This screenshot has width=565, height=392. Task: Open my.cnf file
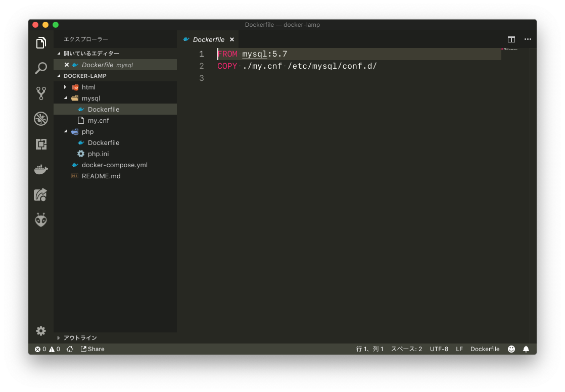pyautogui.click(x=115, y=120)
